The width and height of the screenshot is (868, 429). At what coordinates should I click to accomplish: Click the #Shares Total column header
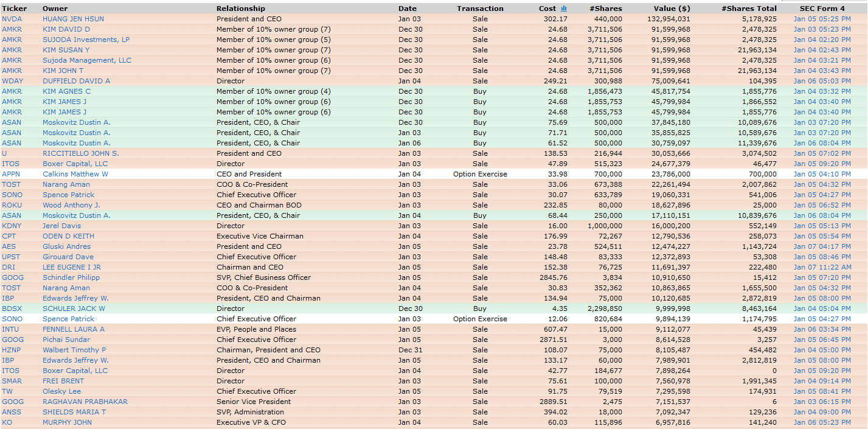(749, 9)
